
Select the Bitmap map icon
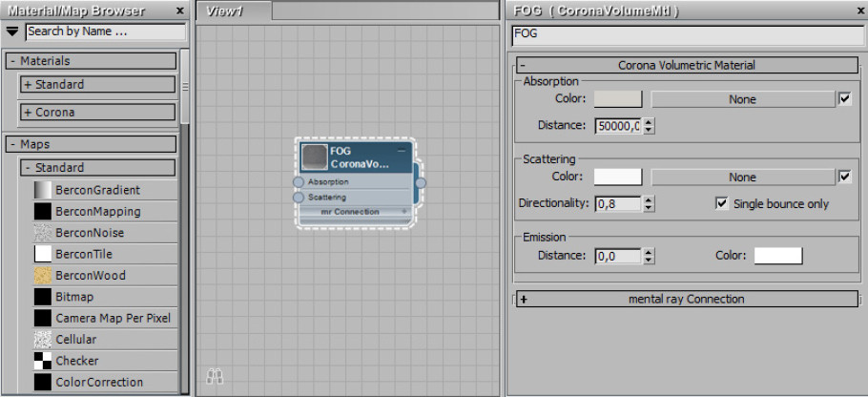pos(43,297)
